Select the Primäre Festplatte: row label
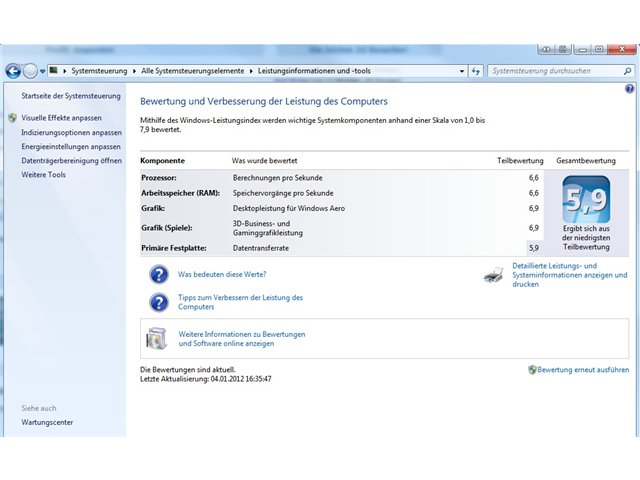Viewport: 640px width, 480px height. coord(174,248)
